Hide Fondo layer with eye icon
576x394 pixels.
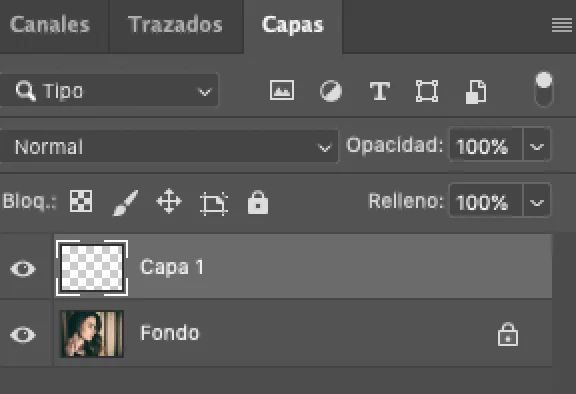click(x=23, y=335)
